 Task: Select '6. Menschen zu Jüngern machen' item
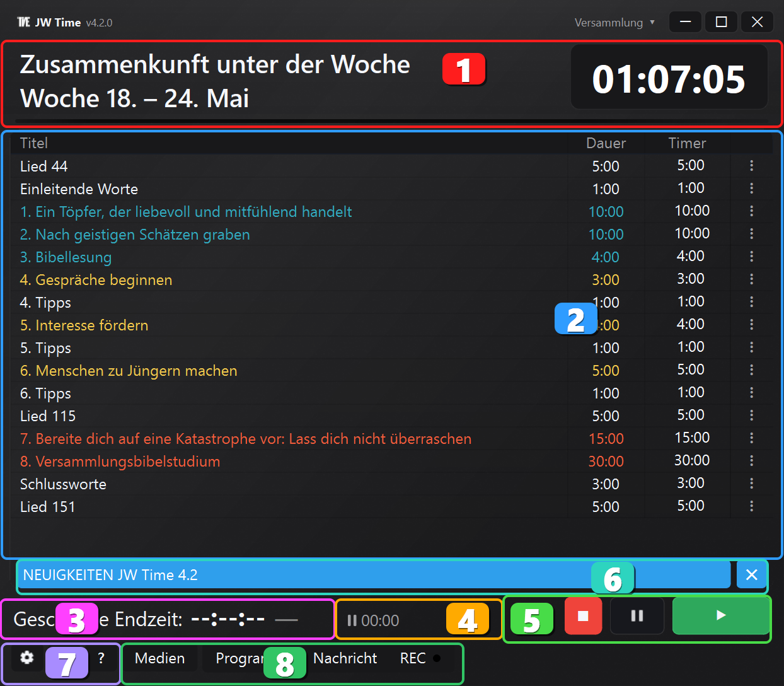tap(129, 371)
